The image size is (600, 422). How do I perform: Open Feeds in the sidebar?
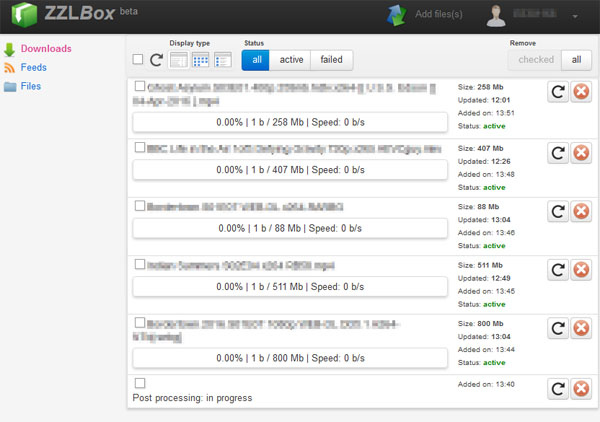pos(33,67)
